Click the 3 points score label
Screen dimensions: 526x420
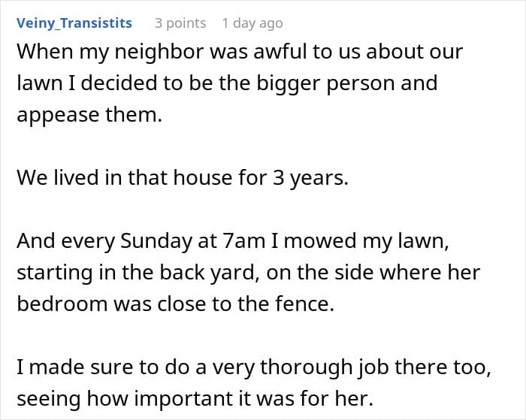coord(180,23)
